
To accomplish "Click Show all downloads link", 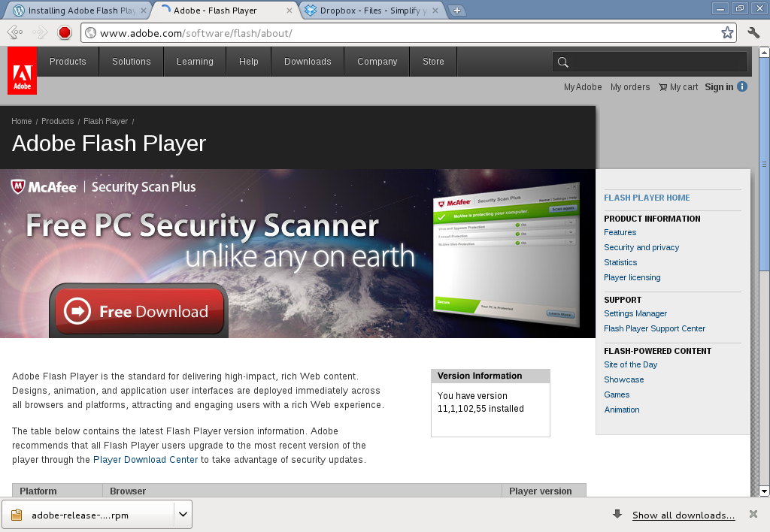I will pyautogui.click(x=684, y=515).
